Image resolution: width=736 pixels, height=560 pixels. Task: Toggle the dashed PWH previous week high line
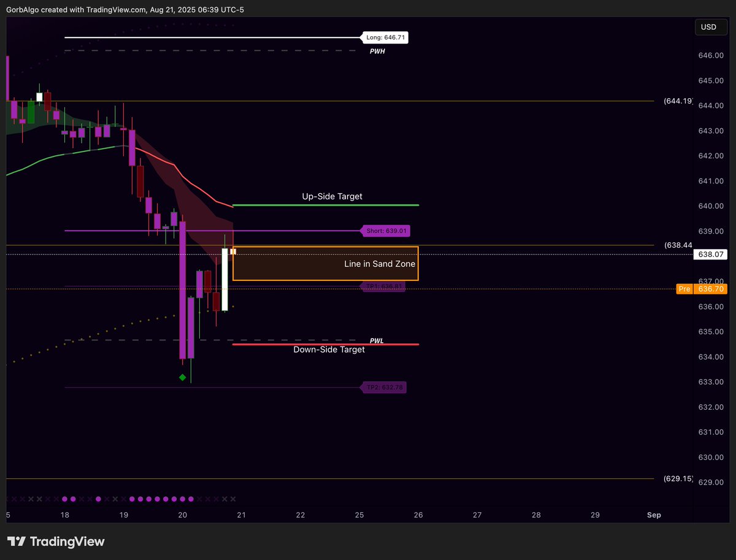pyautogui.click(x=215, y=51)
